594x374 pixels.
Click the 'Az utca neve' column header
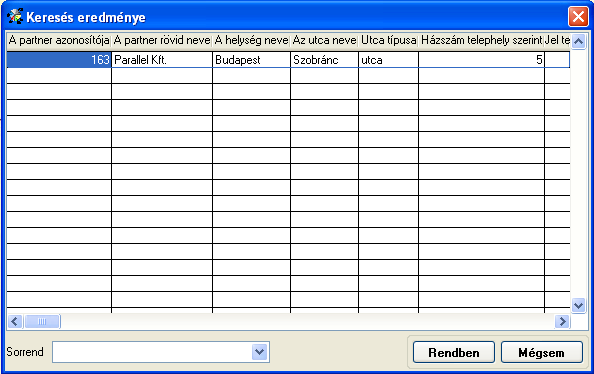point(324,40)
